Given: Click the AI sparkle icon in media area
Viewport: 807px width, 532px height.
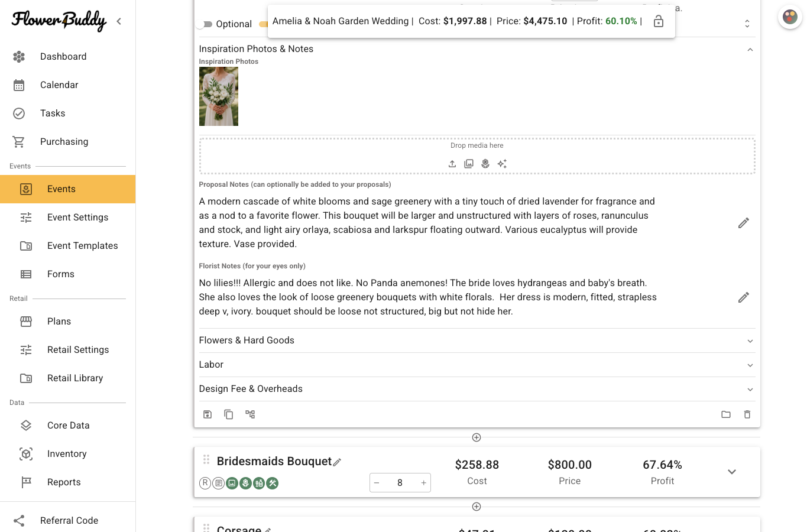Looking at the screenshot, I should click(502, 164).
